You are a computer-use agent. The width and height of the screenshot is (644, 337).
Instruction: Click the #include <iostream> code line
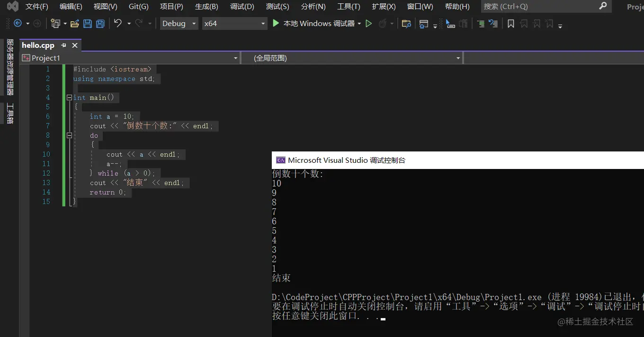pyautogui.click(x=112, y=69)
